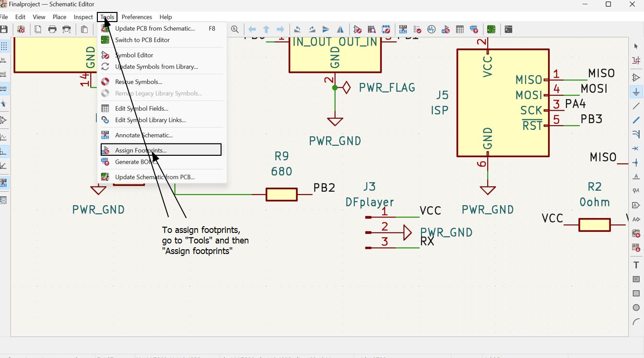Open the Edit menu
The width and height of the screenshot is (644, 358).
(20, 17)
